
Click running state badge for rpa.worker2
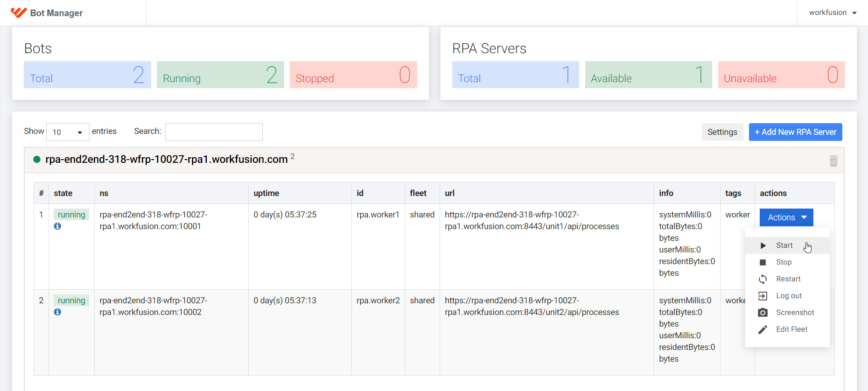point(71,300)
